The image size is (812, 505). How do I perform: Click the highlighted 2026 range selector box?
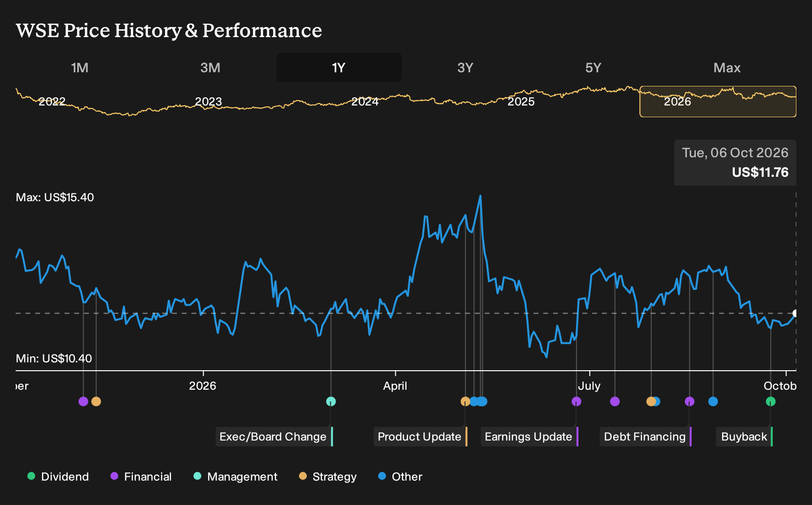pos(718,102)
